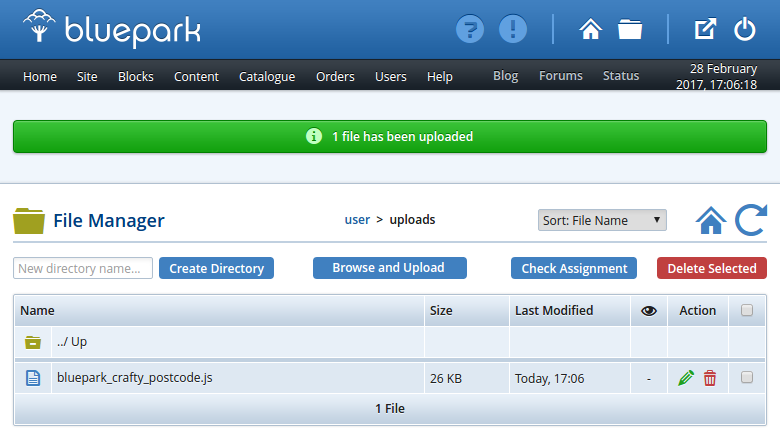Click the 1 File footer text
This screenshot has height=440, width=780.
tap(390, 409)
